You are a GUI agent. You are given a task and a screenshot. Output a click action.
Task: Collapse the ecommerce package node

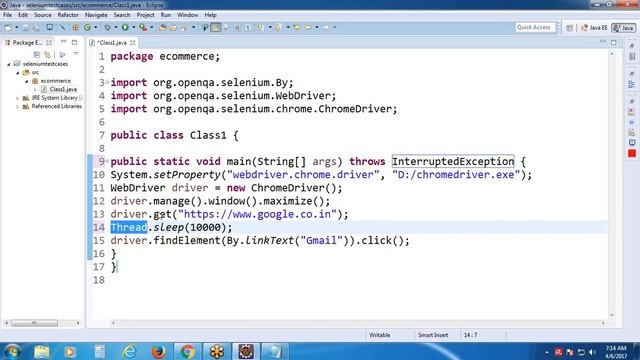pos(27,81)
